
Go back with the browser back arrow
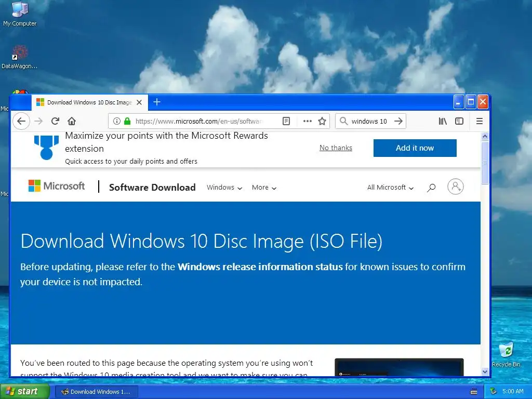pos(21,121)
